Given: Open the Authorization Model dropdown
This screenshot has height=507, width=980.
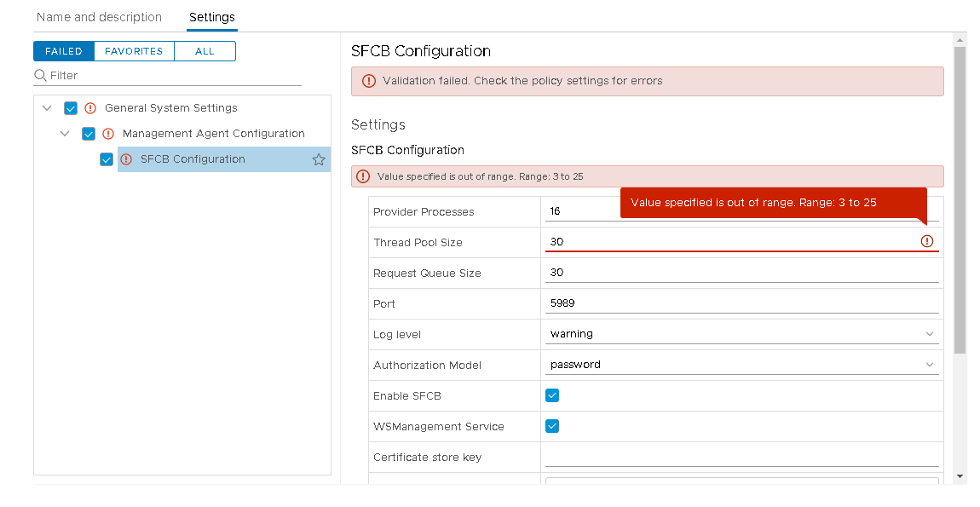Looking at the screenshot, I should click(930, 364).
